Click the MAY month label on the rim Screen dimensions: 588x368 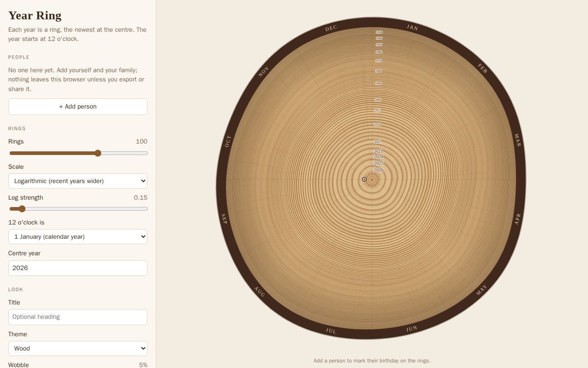[481, 290]
